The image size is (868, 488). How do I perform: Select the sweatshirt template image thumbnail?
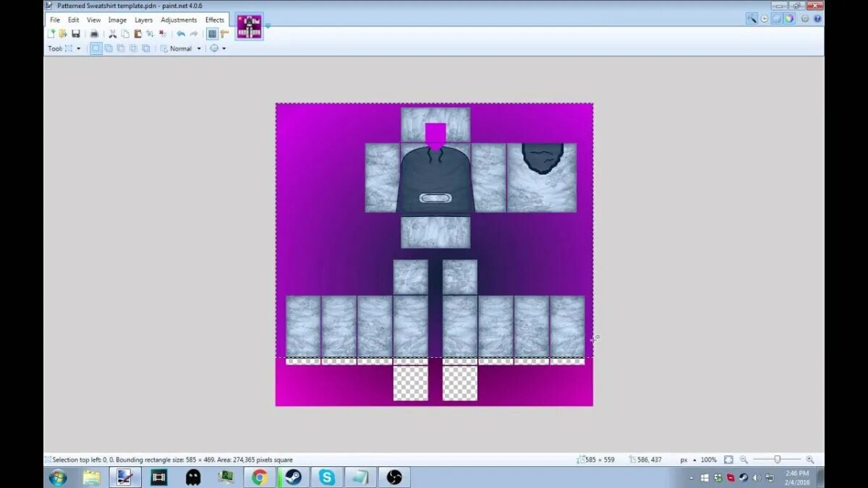point(250,26)
